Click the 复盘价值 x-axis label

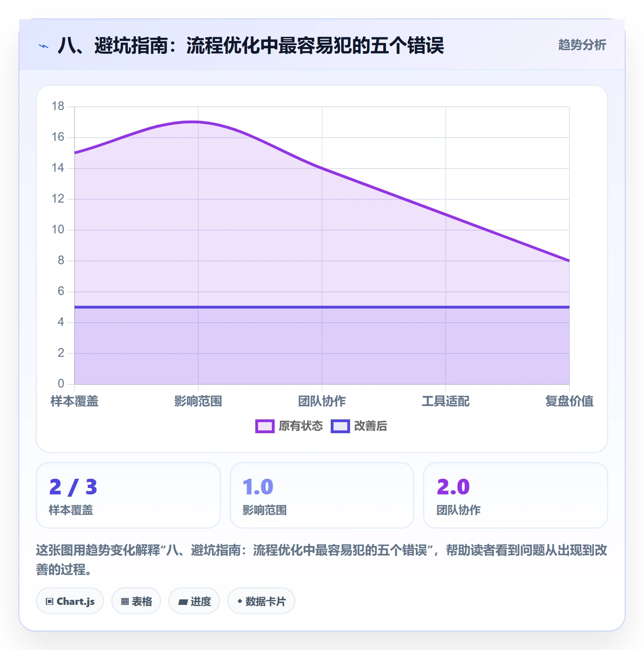[x=569, y=401]
